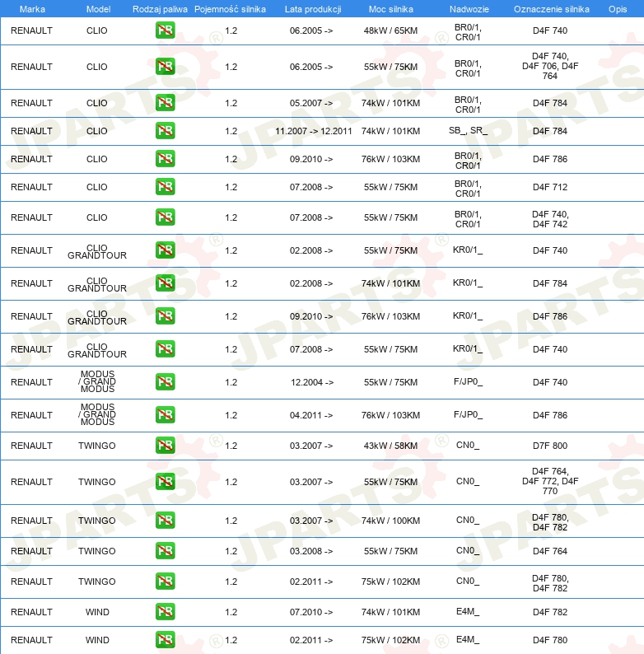Click the petrol fuel icon in the Clio 48kW / 65KM row
644x654 pixels.
tap(166, 30)
